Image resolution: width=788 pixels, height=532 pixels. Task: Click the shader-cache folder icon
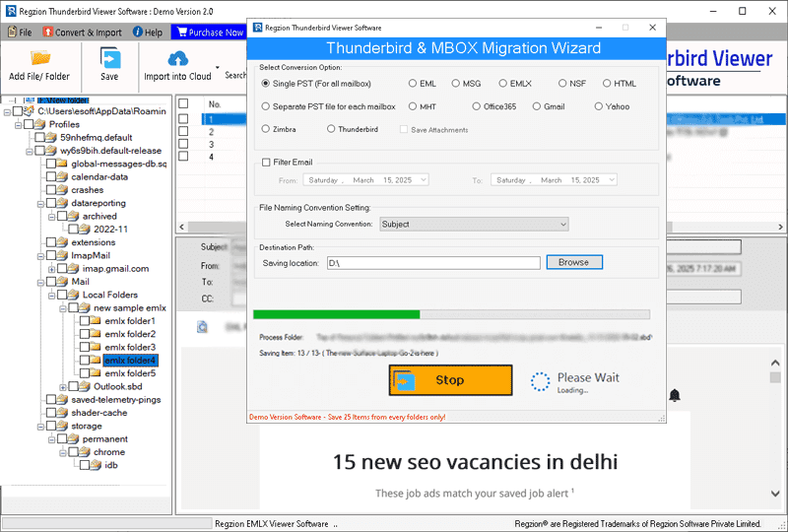coord(62,413)
